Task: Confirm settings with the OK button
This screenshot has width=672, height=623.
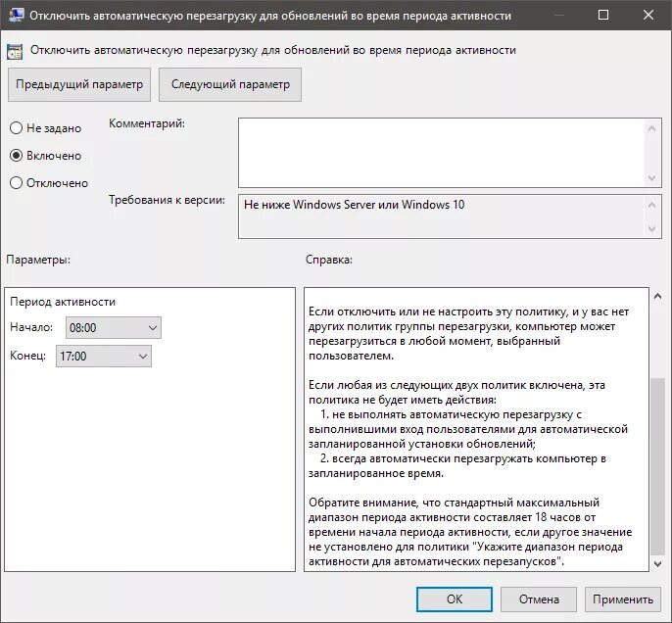Action: (x=455, y=599)
